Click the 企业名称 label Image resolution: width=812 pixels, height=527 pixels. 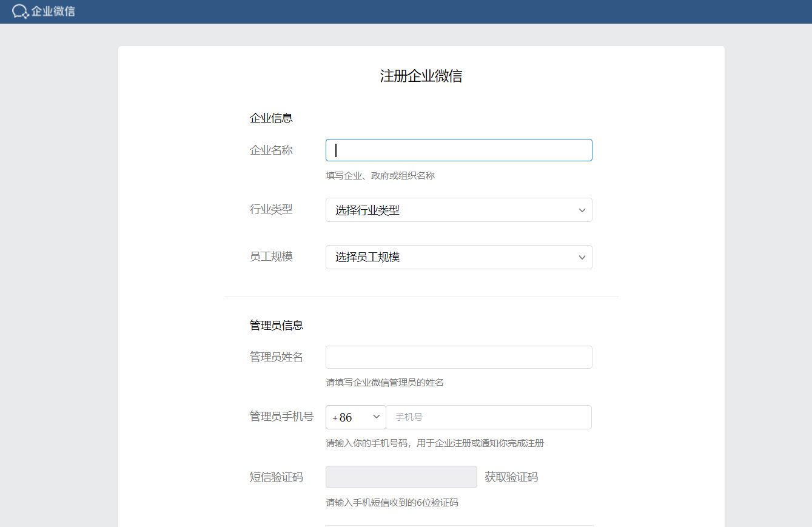[x=271, y=150]
